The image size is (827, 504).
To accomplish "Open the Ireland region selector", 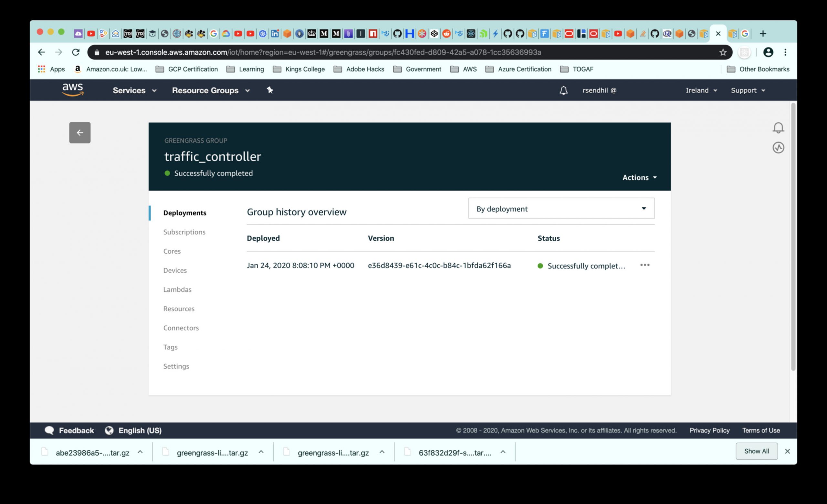I will point(701,90).
